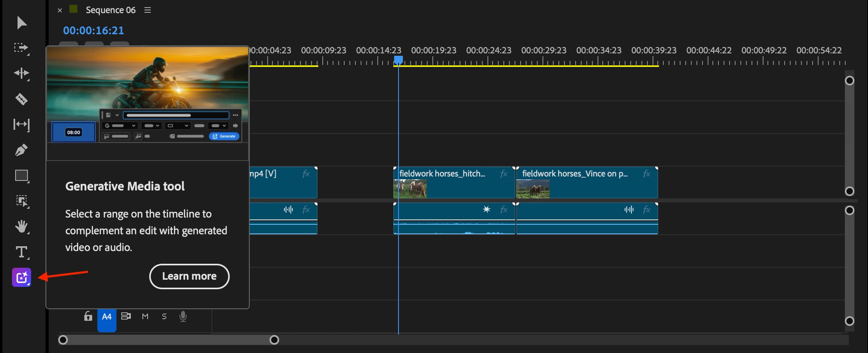The image size is (868, 353).
Task: Click the Learn more button
Action: (x=189, y=276)
